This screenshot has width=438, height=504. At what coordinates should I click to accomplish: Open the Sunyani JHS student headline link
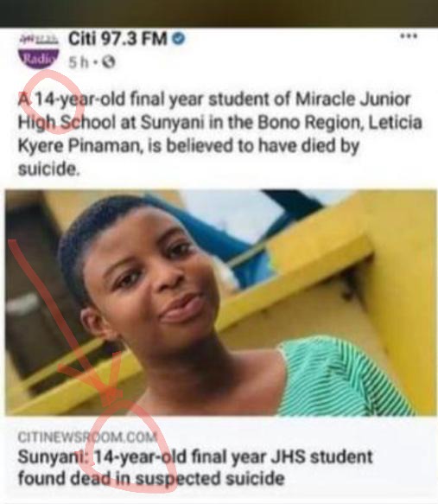tap(195, 468)
